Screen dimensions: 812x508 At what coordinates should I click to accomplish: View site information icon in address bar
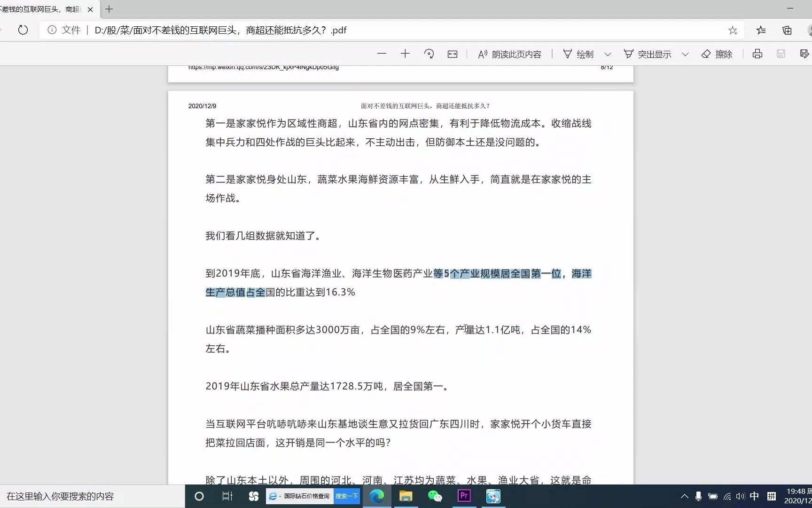52,30
